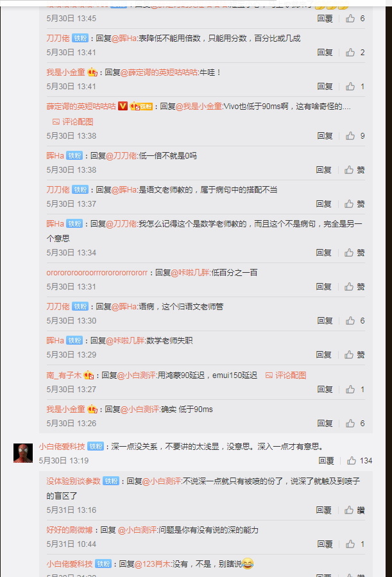
Task: Reply to ororororoorr user's 13:31 comment
Action: coord(323,287)
